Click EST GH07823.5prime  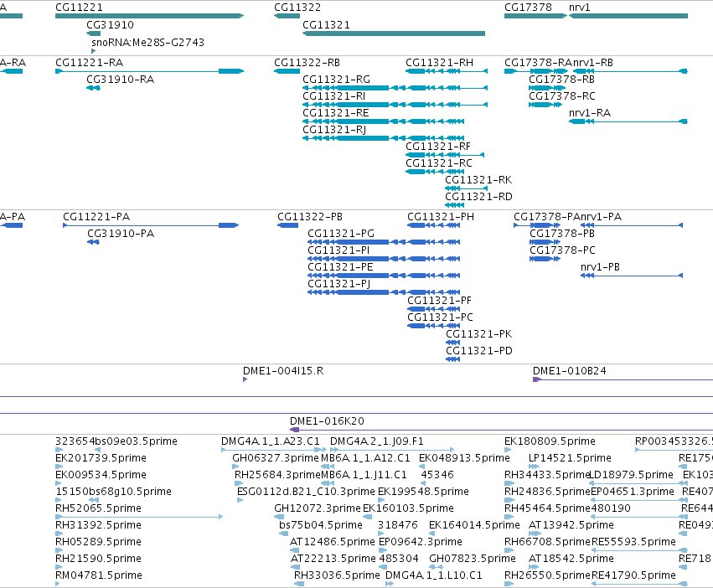point(473,559)
